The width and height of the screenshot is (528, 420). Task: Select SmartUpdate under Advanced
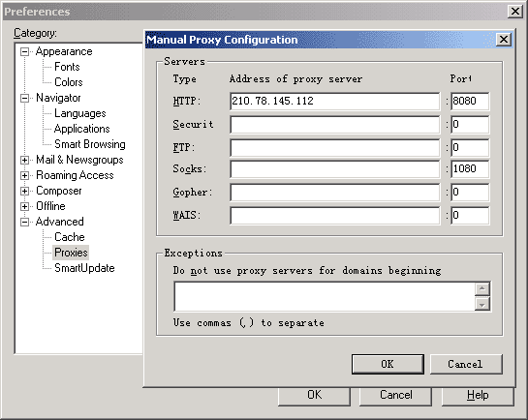(x=84, y=268)
